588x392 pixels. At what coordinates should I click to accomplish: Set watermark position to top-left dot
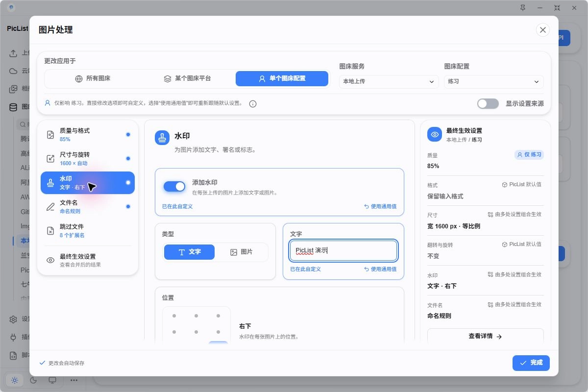174,316
